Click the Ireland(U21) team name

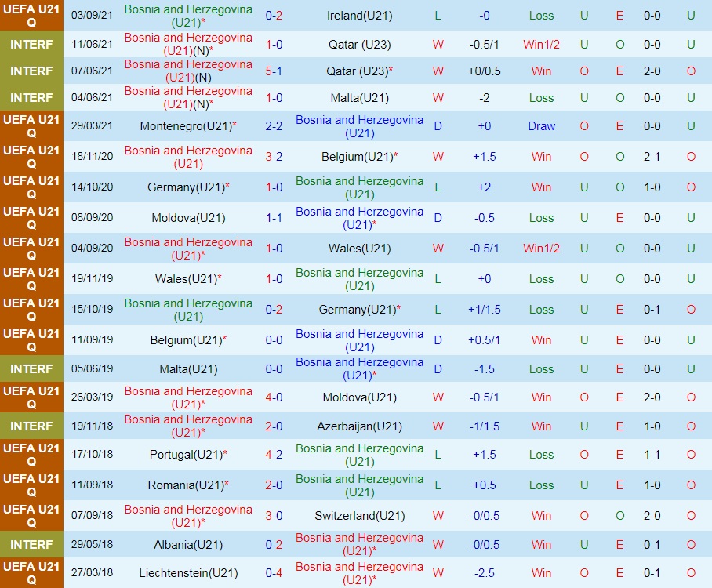(x=359, y=16)
